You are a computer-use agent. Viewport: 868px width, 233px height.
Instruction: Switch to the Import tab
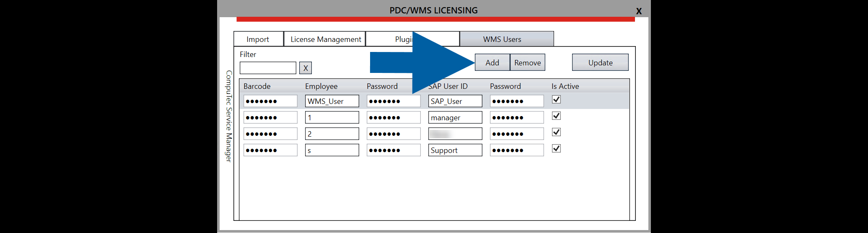258,39
